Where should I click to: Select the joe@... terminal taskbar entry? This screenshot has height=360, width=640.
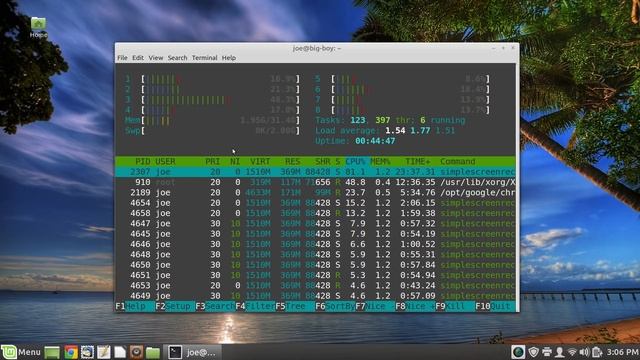pyautogui.click(x=193, y=352)
